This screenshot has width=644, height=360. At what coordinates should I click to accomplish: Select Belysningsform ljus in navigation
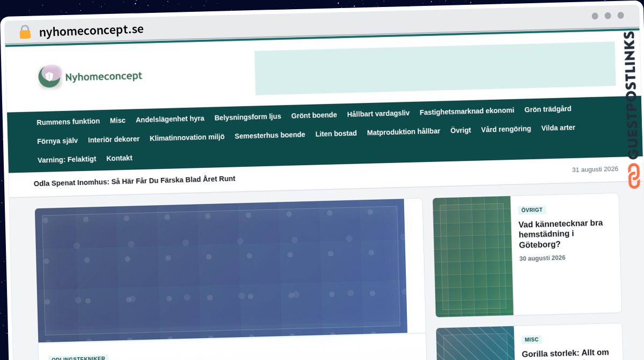[248, 117]
